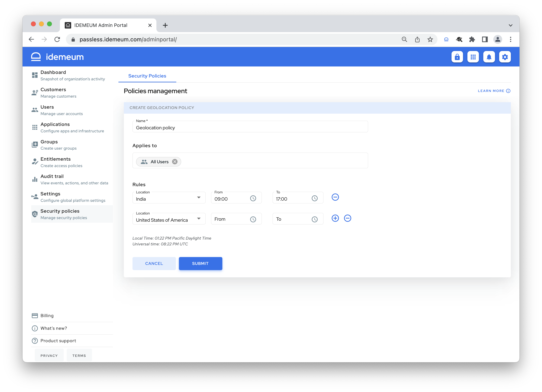The image size is (542, 392).
Task: Click the policy Name input field
Action: click(250, 127)
